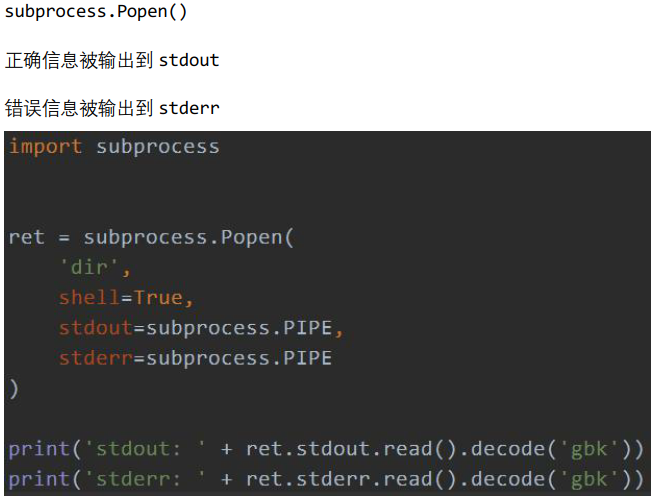The height and width of the screenshot is (501, 657).
Task: Click the lone closing parenthesis line
Action: click(x=14, y=388)
